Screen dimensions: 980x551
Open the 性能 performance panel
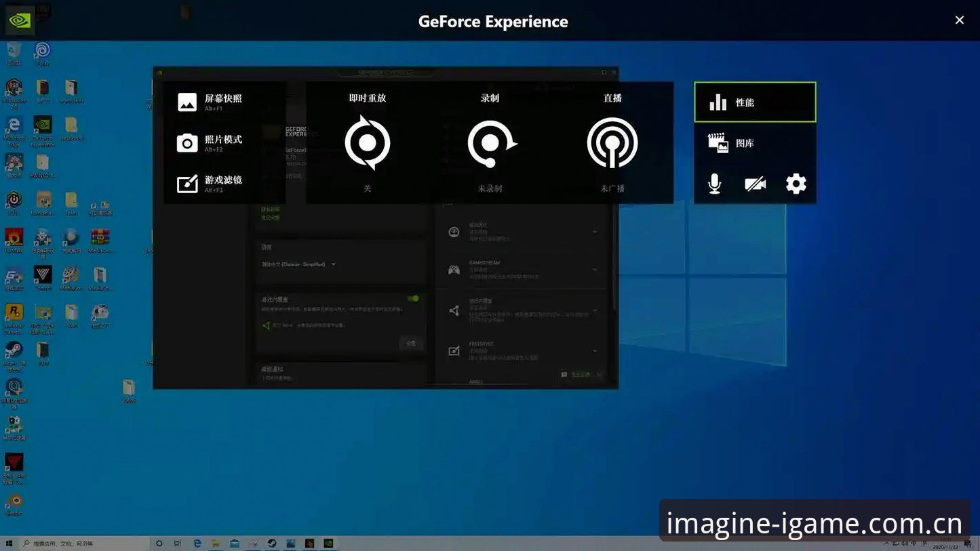point(755,102)
